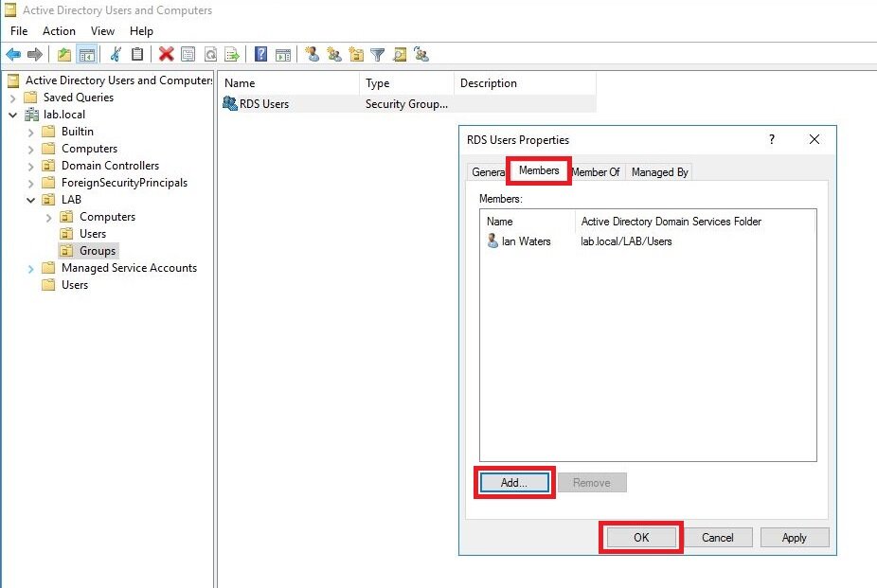Expand the ForeignSecurityPrincipals node
Screen dimensions: 877x588
point(30,184)
